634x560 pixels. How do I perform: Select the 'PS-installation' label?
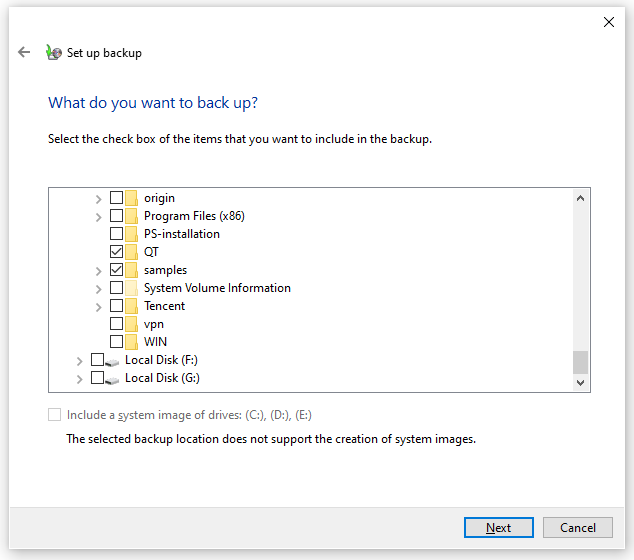[x=182, y=234]
